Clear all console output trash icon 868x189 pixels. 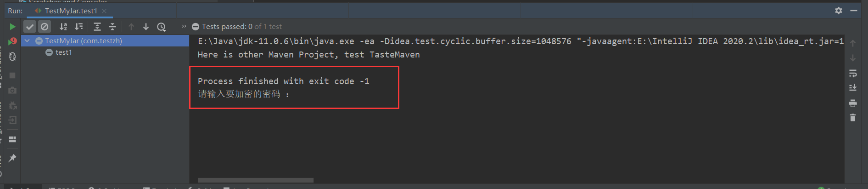coord(853,118)
